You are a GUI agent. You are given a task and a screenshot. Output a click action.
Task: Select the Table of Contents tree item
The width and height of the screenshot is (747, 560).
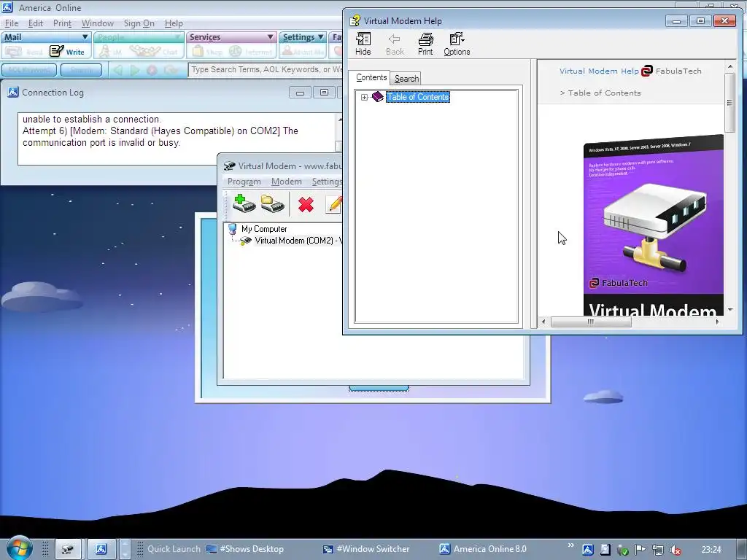tap(418, 97)
